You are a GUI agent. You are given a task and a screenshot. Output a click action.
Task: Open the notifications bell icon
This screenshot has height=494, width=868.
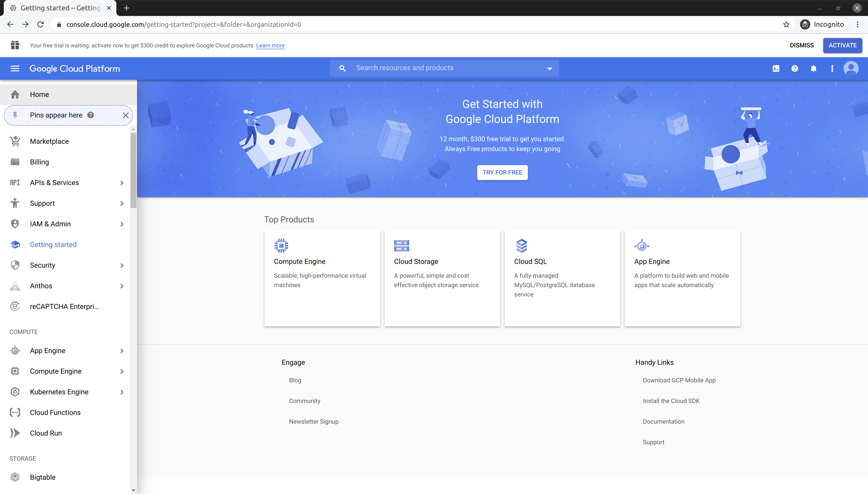813,68
